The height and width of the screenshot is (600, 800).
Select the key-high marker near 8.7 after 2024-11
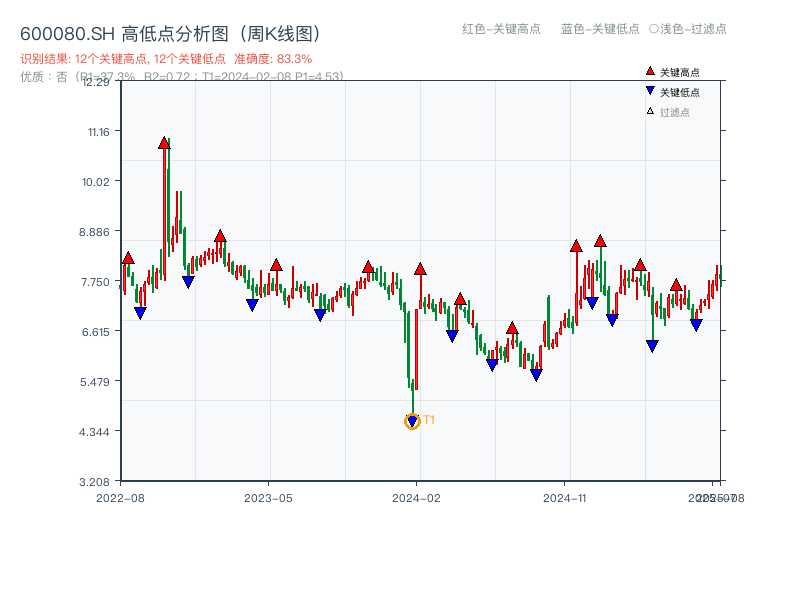point(601,241)
